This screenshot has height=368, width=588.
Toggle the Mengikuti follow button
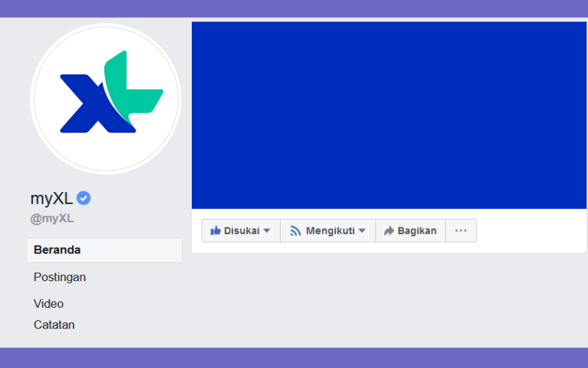[x=328, y=230]
